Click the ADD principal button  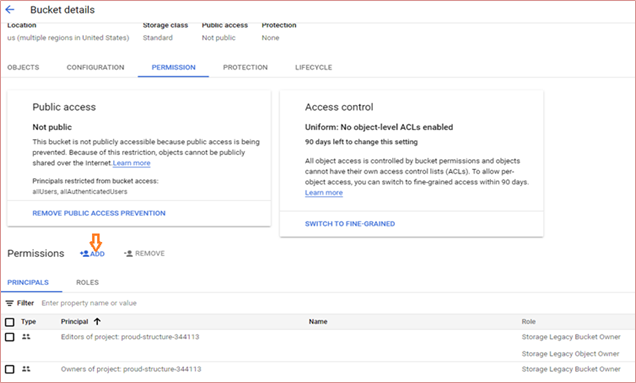[92, 254]
